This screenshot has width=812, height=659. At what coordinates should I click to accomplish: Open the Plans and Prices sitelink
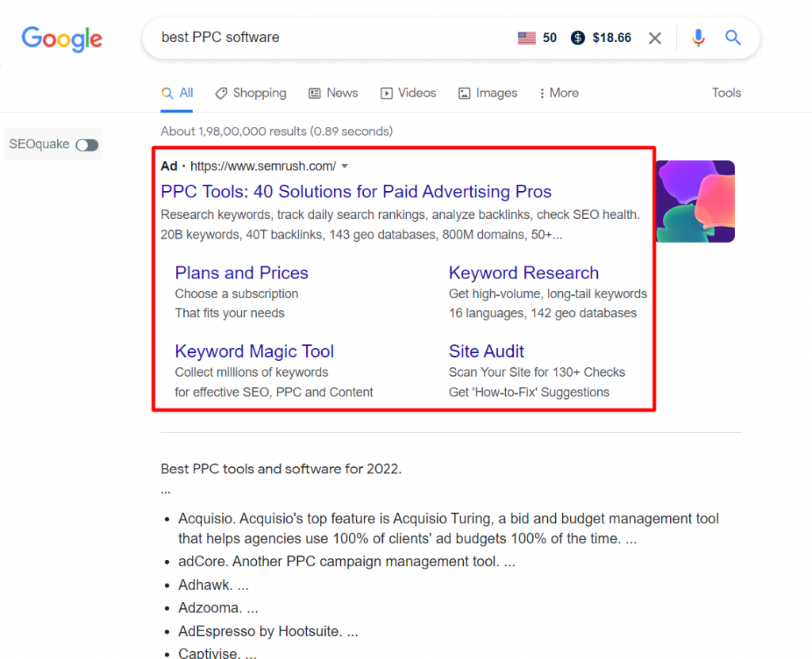(241, 272)
